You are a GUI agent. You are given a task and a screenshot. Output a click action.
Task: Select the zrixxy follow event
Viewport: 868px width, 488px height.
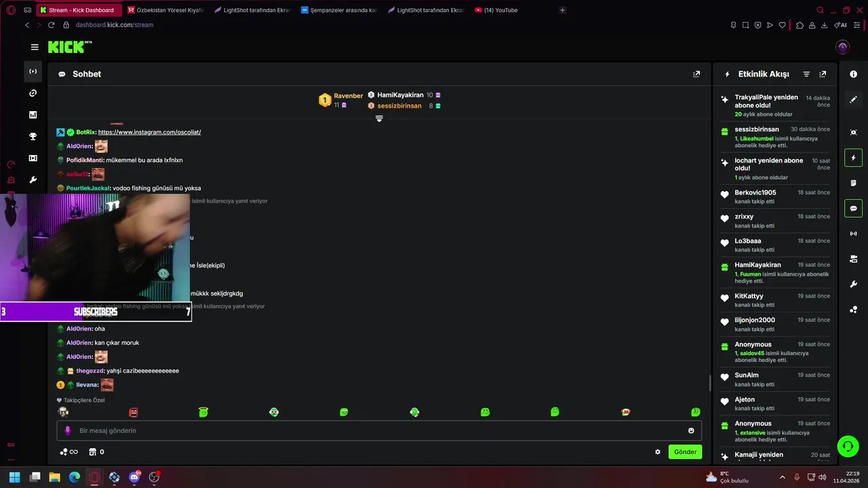click(x=775, y=221)
